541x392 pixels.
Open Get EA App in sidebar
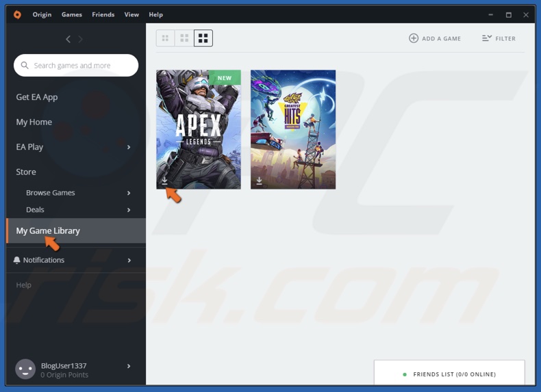coord(37,97)
